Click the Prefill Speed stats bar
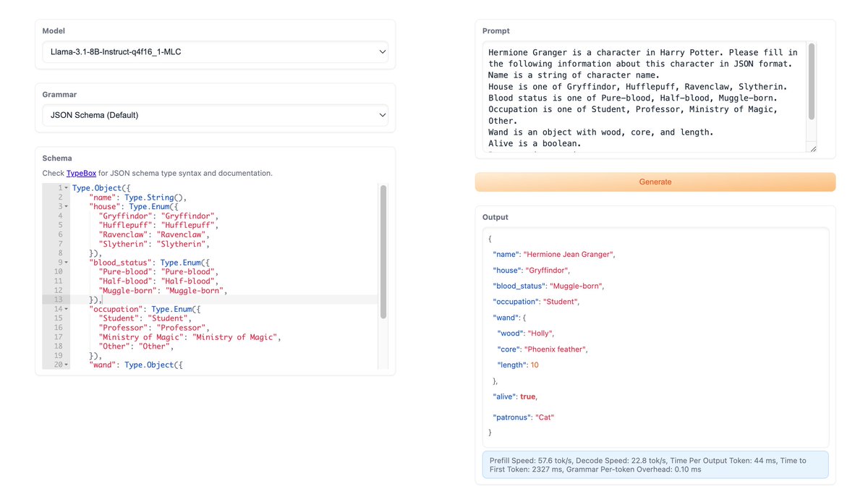 pos(655,465)
